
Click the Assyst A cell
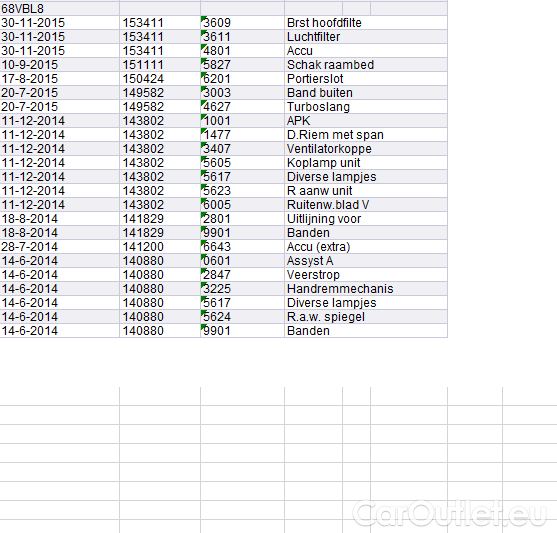[x=366, y=261]
